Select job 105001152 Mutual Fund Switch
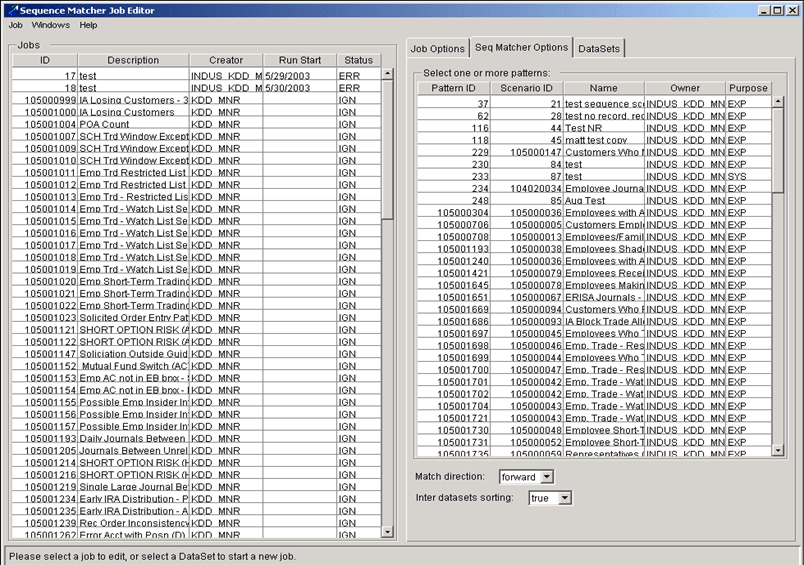This screenshot has height=565, width=804. [196, 366]
